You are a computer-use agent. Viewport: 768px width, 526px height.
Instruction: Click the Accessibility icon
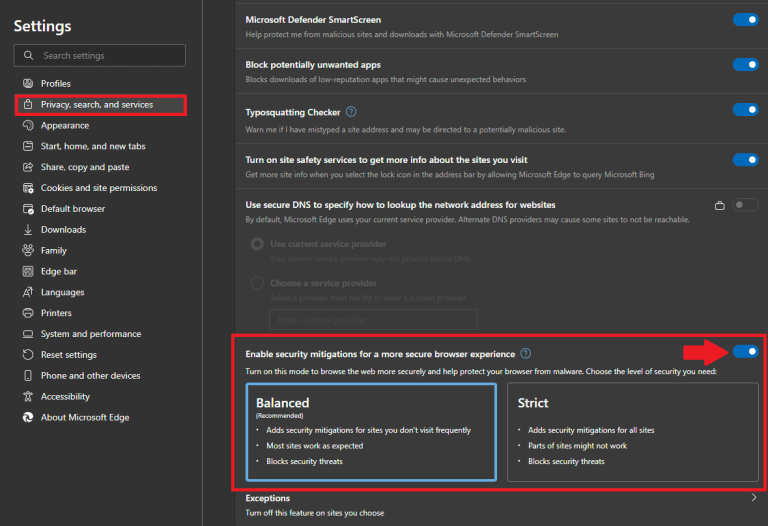pyautogui.click(x=28, y=396)
